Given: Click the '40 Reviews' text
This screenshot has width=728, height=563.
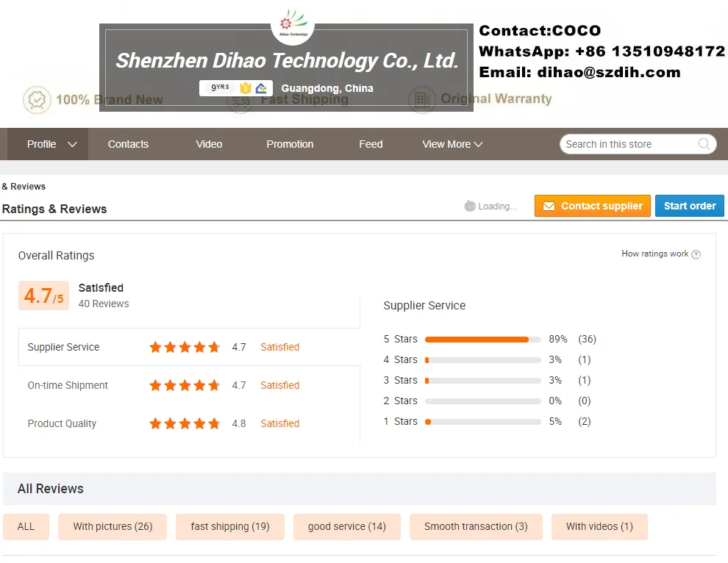Looking at the screenshot, I should coord(104,304).
